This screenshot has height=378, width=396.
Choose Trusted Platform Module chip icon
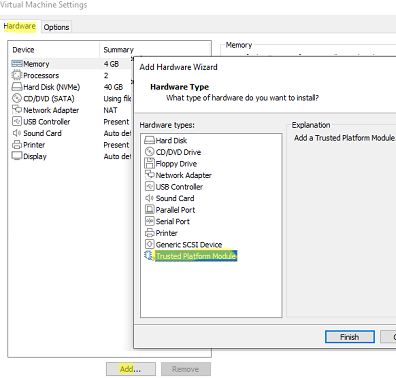click(x=149, y=256)
